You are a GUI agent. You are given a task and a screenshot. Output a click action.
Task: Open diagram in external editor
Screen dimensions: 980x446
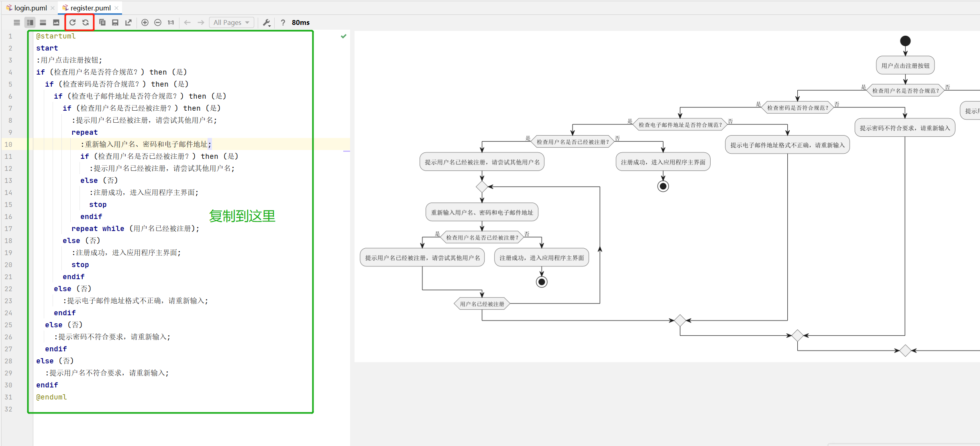click(128, 22)
